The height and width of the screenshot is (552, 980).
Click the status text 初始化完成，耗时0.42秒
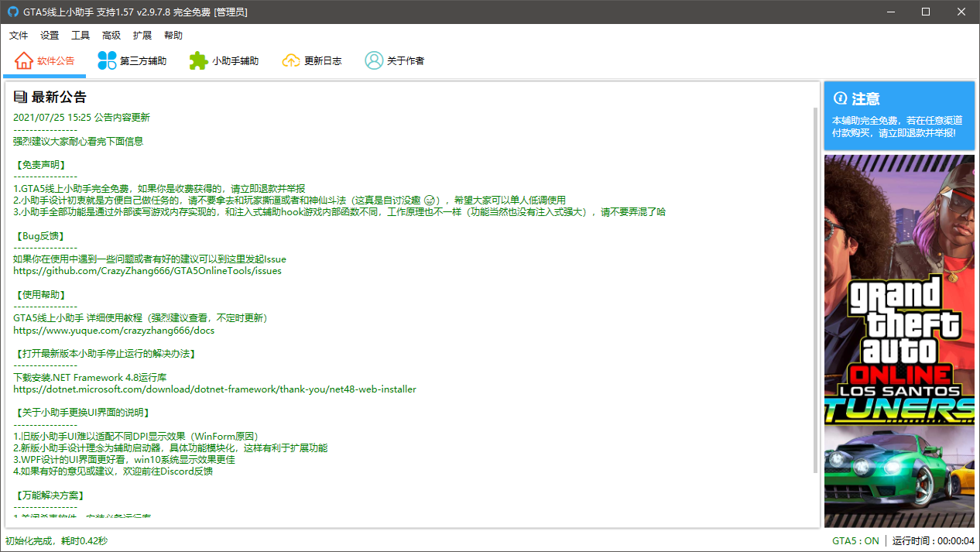click(x=57, y=541)
